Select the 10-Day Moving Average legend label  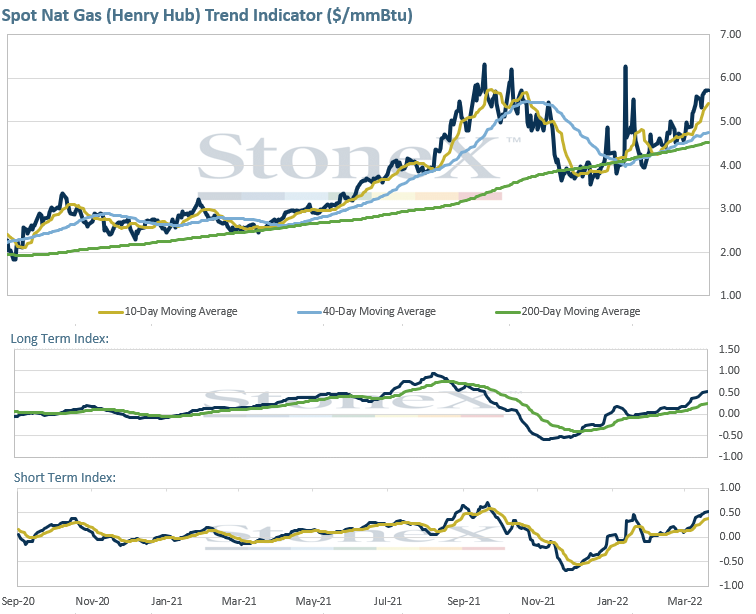click(181, 312)
